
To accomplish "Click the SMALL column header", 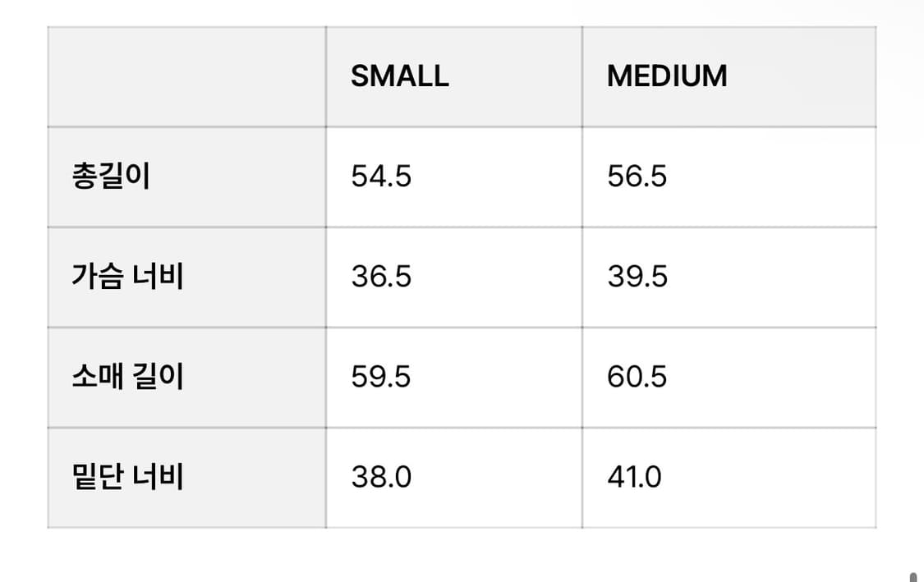I will 400,76.
